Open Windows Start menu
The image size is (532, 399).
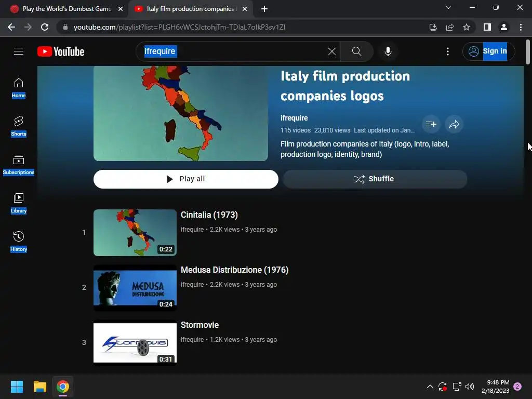click(17, 387)
